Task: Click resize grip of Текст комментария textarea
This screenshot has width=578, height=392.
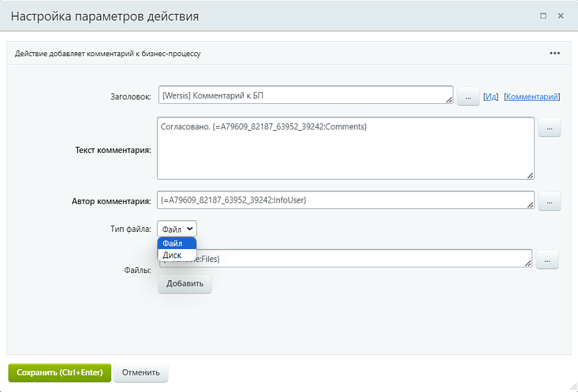Action: (x=530, y=174)
